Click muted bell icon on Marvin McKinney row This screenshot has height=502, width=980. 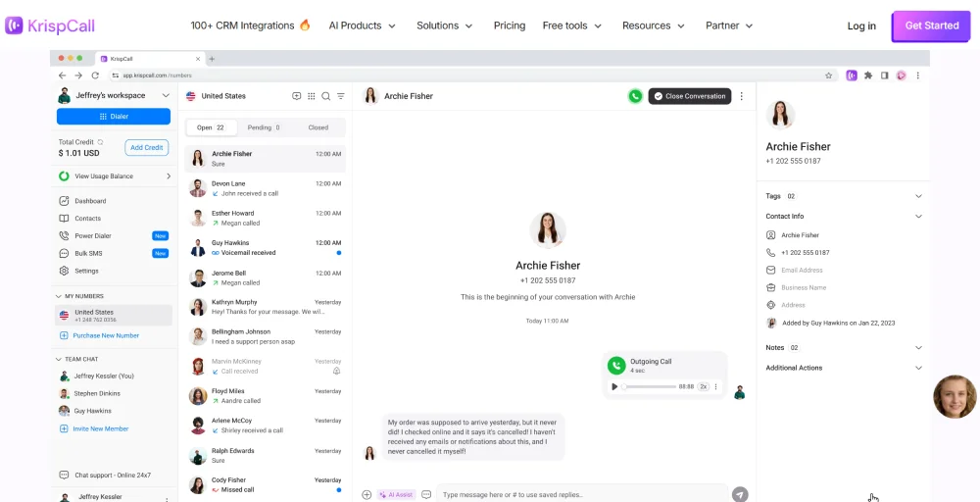click(336, 371)
